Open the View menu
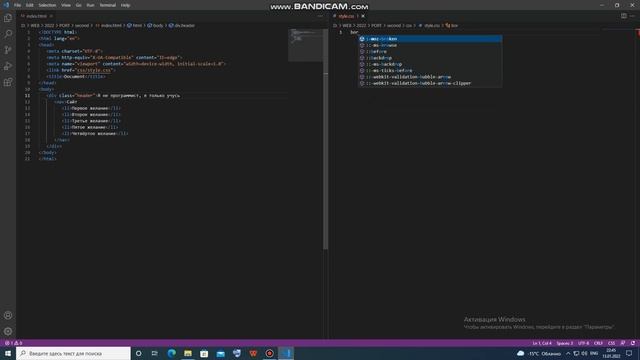 (66, 5)
